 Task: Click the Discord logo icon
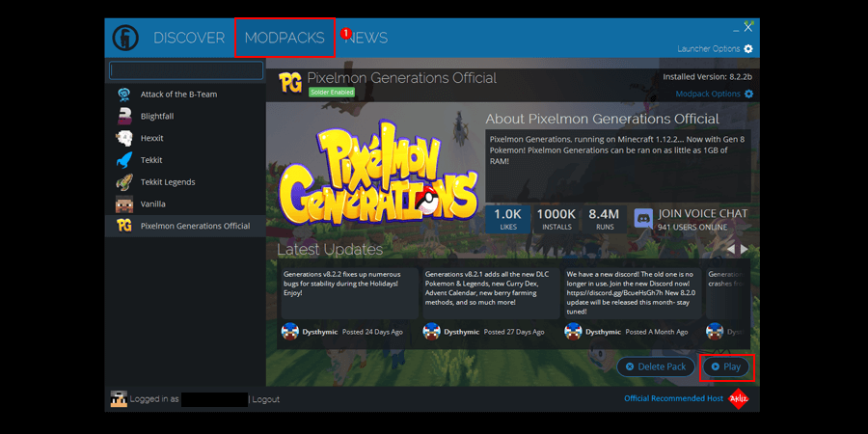643,219
